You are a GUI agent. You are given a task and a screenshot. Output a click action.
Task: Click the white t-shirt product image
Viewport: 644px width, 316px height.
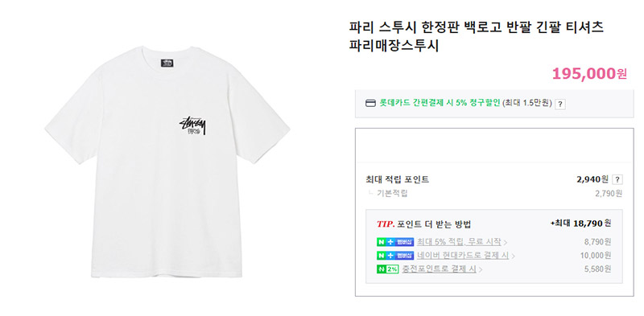coord(167,162)
